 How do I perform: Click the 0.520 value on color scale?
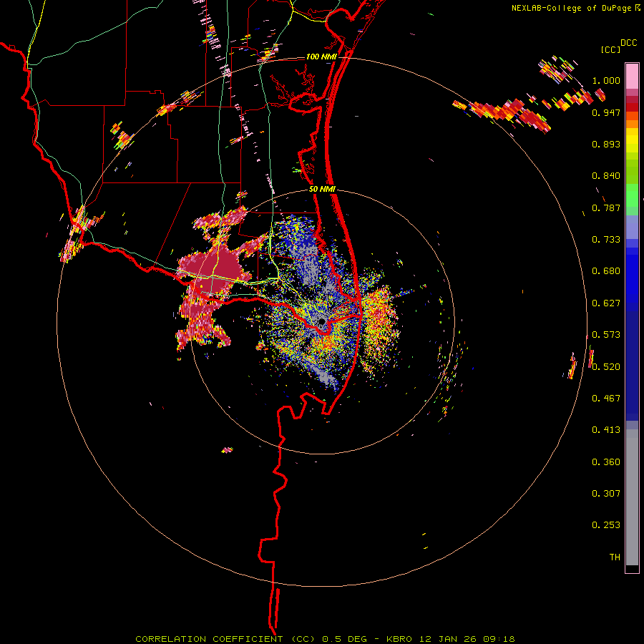point(606,367)
